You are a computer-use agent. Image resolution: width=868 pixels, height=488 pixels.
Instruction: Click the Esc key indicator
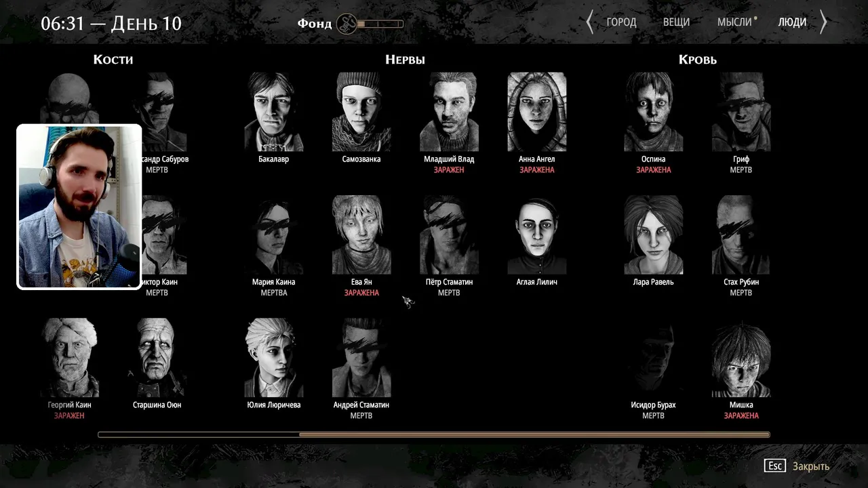tap(774, 466)
